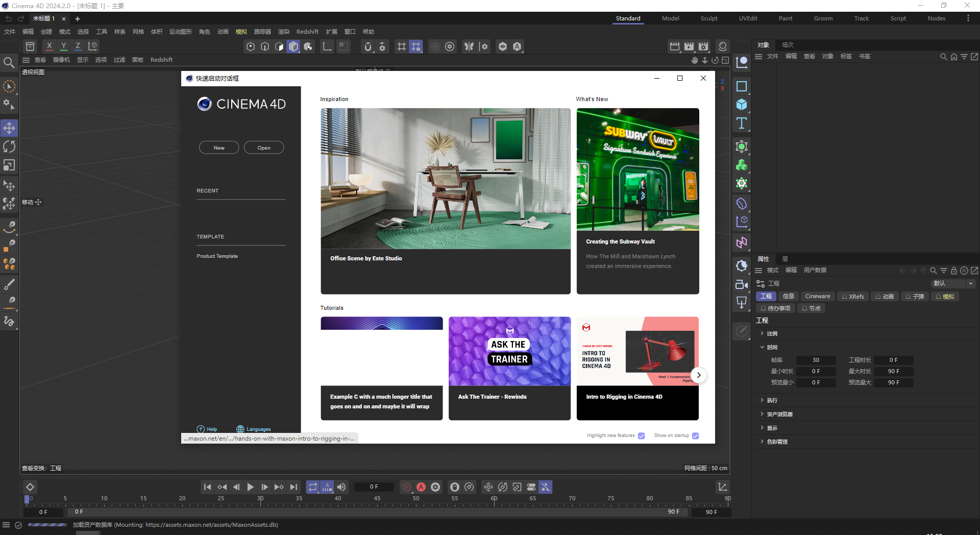Uncheck Show on startup checkbox
Screen dimensions: 980x535
click(x=695, y=435)
